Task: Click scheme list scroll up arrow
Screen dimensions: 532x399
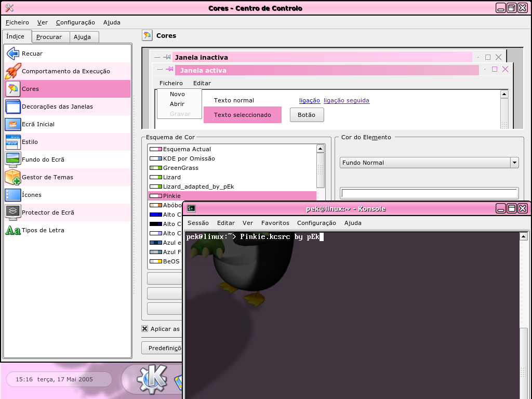Action: pos(320,149)
